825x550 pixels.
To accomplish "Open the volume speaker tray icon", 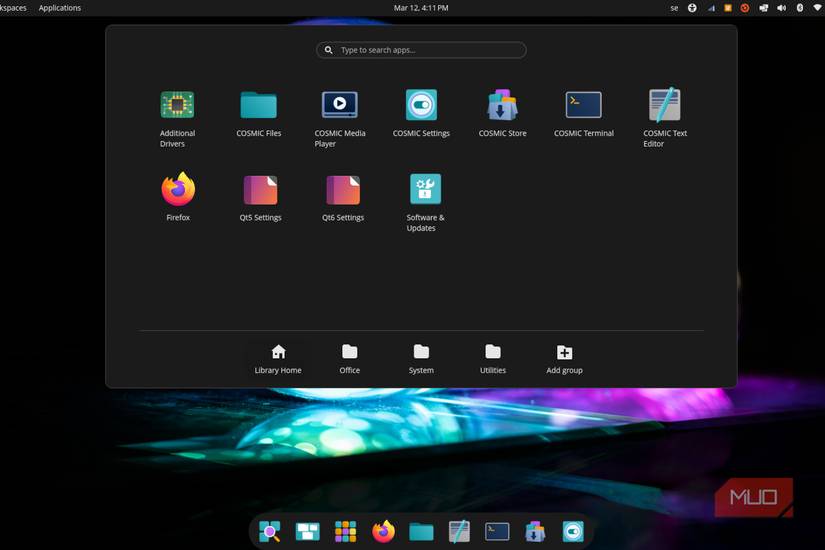I will pos(781,8).
